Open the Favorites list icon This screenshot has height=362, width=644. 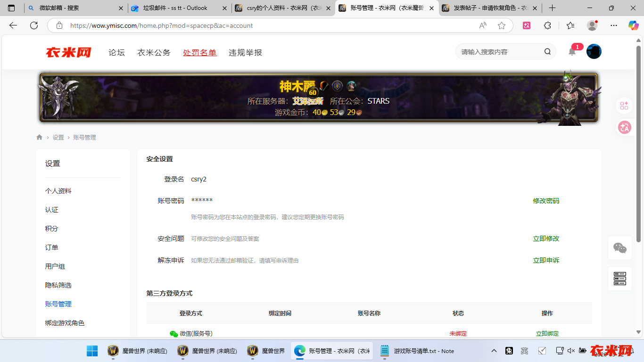pos(570,25)
